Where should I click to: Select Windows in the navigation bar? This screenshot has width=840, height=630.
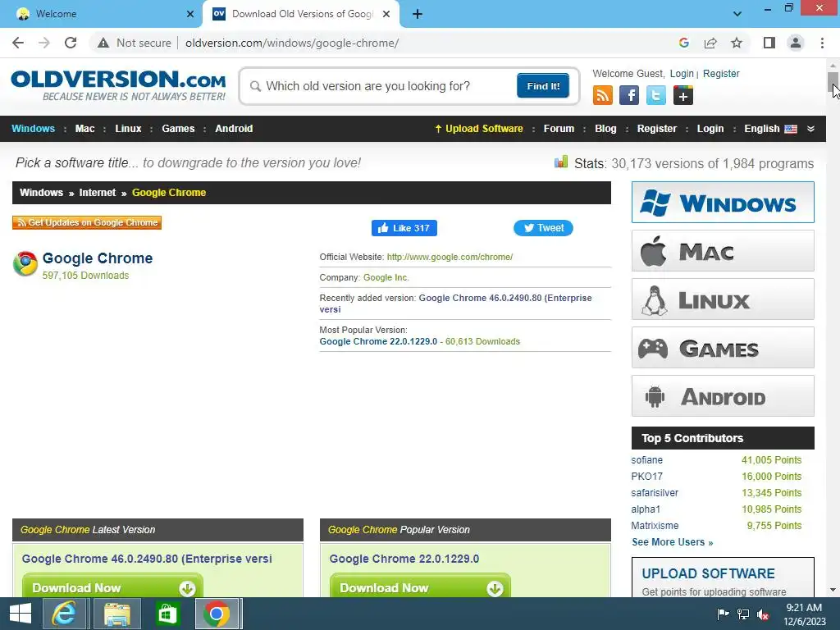(33, 129)
